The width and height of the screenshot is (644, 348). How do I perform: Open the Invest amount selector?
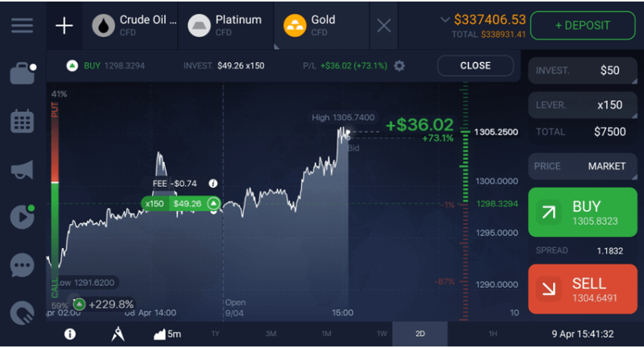pos(582,70)
